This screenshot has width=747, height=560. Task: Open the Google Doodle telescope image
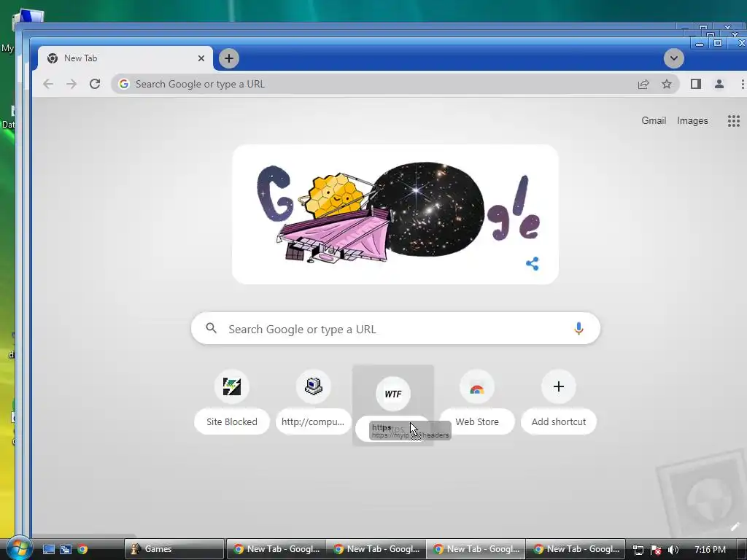click(395, 214)
